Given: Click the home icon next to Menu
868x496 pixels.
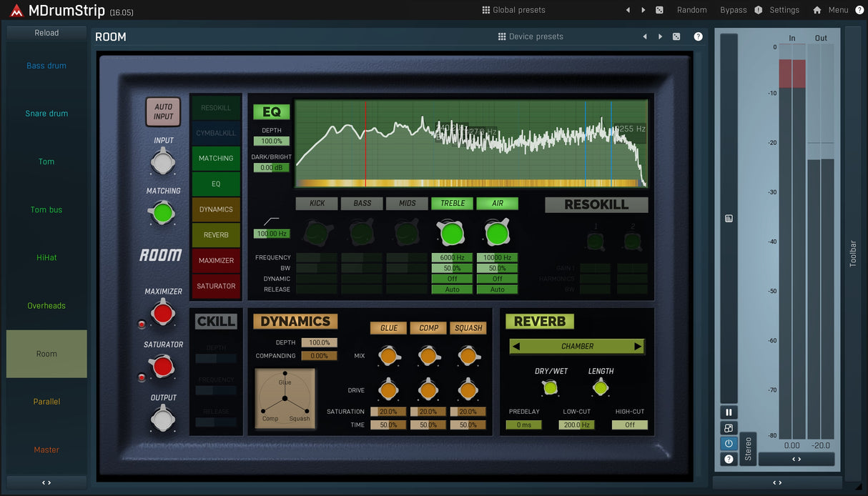Looking at the screenshot, I should click(817, 10).
